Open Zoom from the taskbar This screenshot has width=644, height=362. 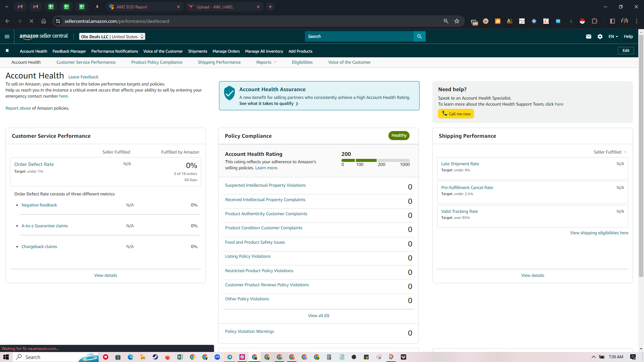point(217,357)
